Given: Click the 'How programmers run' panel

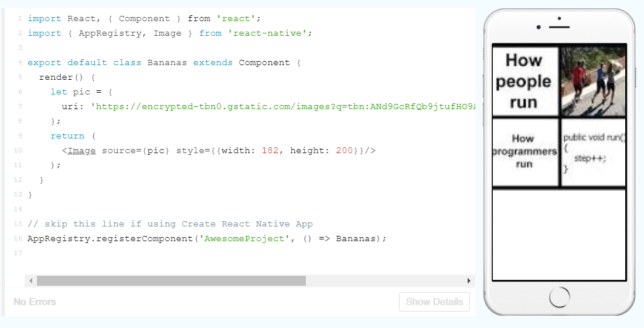Looking at the screenshot, I should point(524,151).
